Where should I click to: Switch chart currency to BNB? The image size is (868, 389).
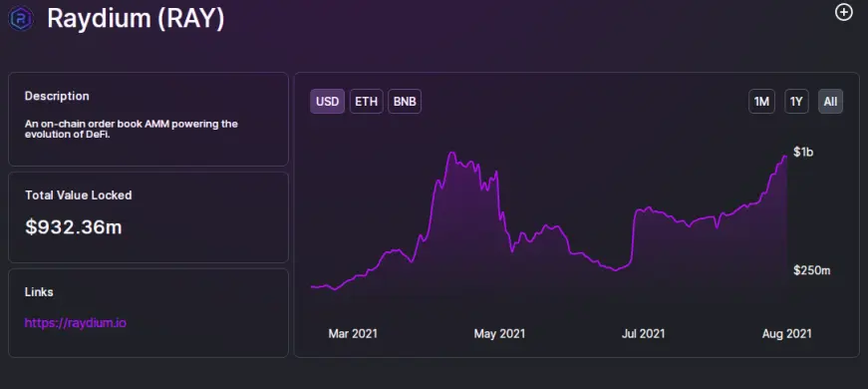405,102
